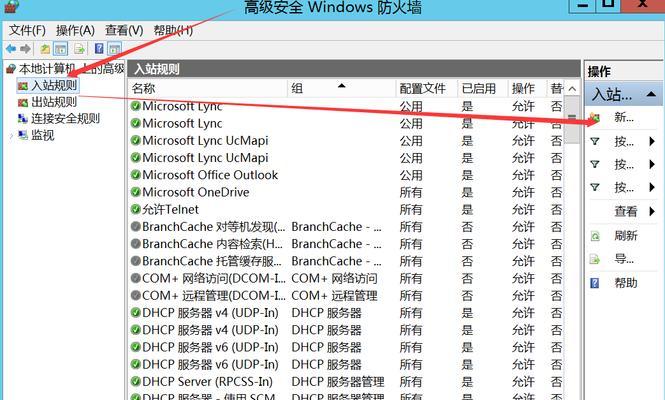Click the 连接安全规则 tree node icon
Viewport: 665px width, 400px height.
tap(23, 119)
